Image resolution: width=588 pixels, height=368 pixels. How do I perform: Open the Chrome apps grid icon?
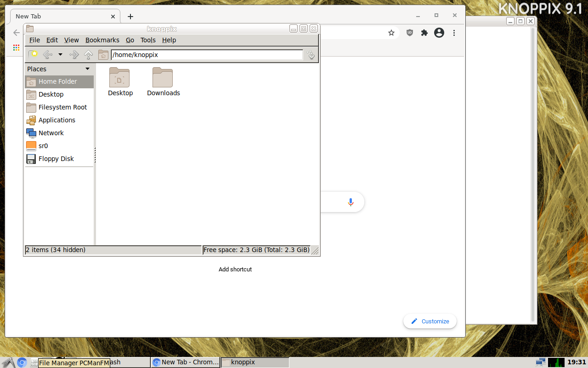pyautogui.click(x=17, y=47)
